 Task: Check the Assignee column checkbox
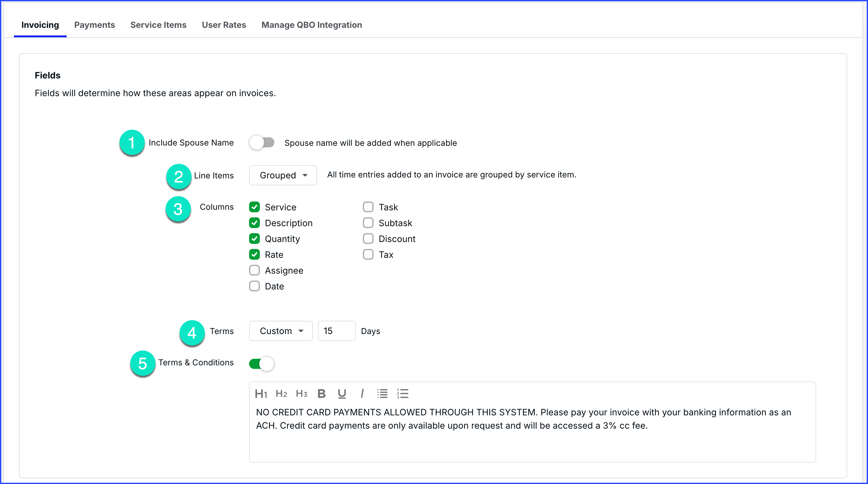[254, 270]
